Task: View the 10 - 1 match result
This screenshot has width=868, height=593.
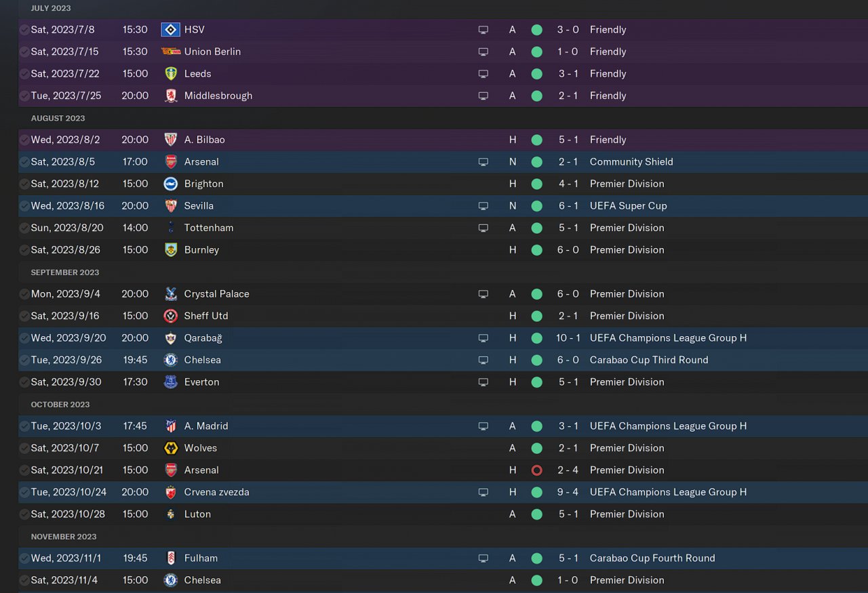Action: tap(568, 338)
